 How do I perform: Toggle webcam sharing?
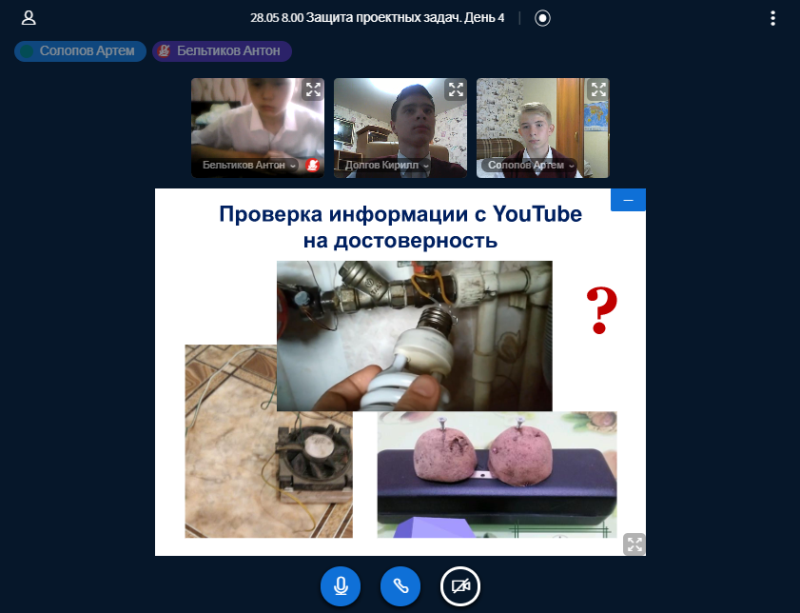point(460,586)
